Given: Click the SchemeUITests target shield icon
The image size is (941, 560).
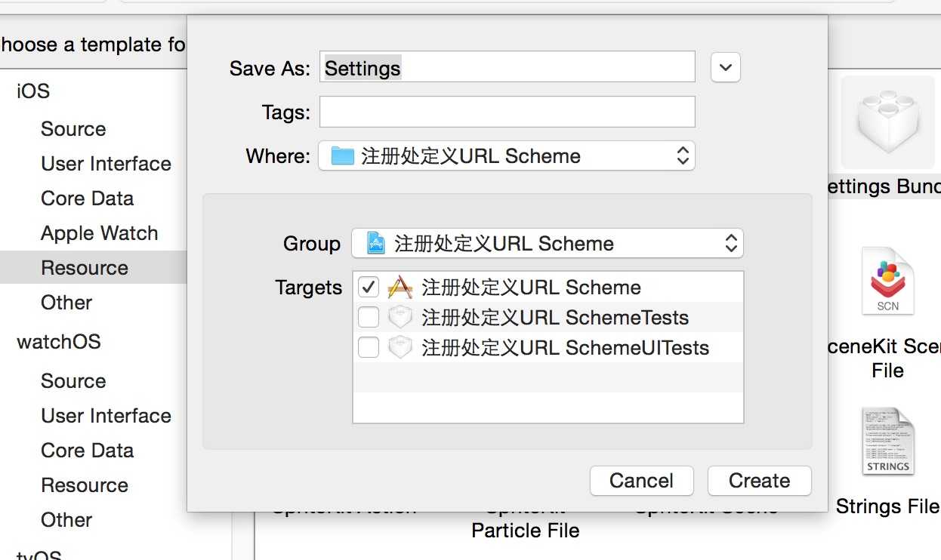Looking at the screenshot, I should pyautogui.click(x=400, y=347).
